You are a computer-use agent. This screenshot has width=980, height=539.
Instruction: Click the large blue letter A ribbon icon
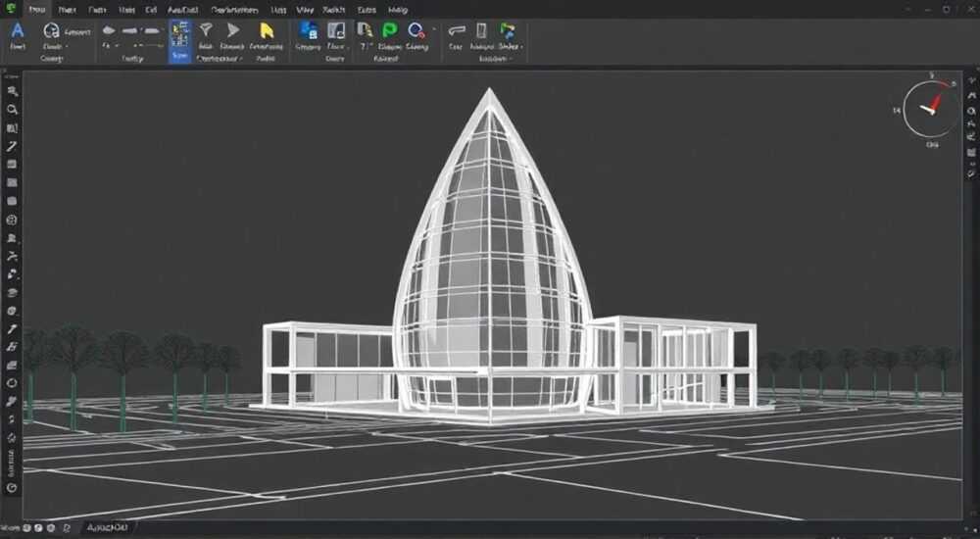[18, 30]
